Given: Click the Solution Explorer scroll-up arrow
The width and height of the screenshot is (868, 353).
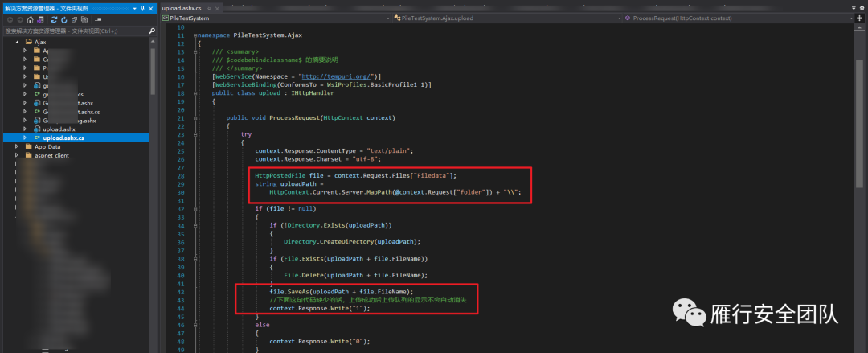Looking at the screenshot, I should coord(153,42).
